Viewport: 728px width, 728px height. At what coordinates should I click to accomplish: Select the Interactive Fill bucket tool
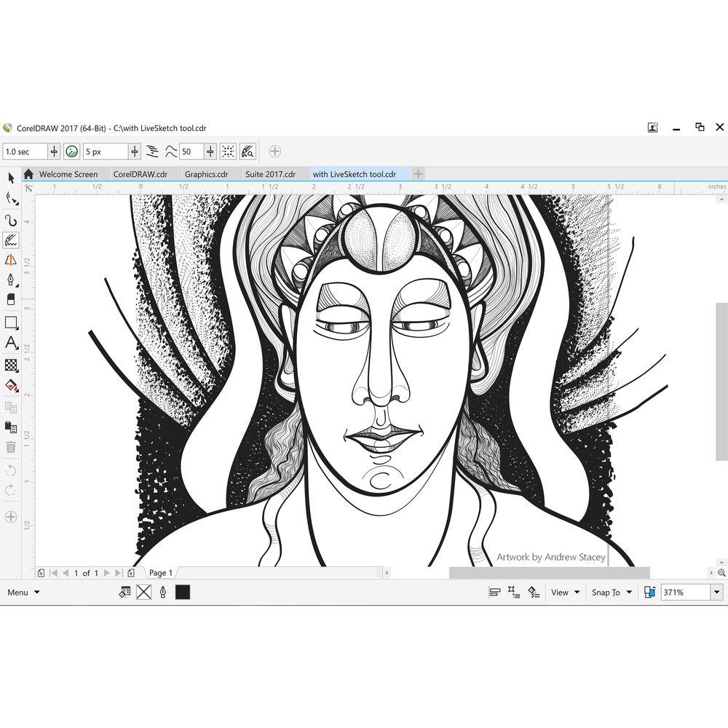(11, 385)
